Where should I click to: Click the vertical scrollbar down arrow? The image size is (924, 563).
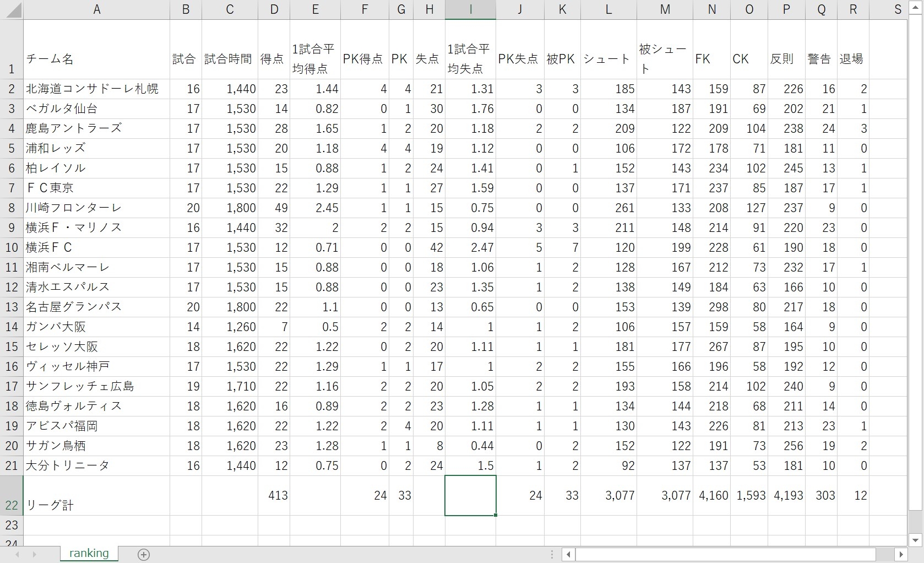click(x=915, y=540)
